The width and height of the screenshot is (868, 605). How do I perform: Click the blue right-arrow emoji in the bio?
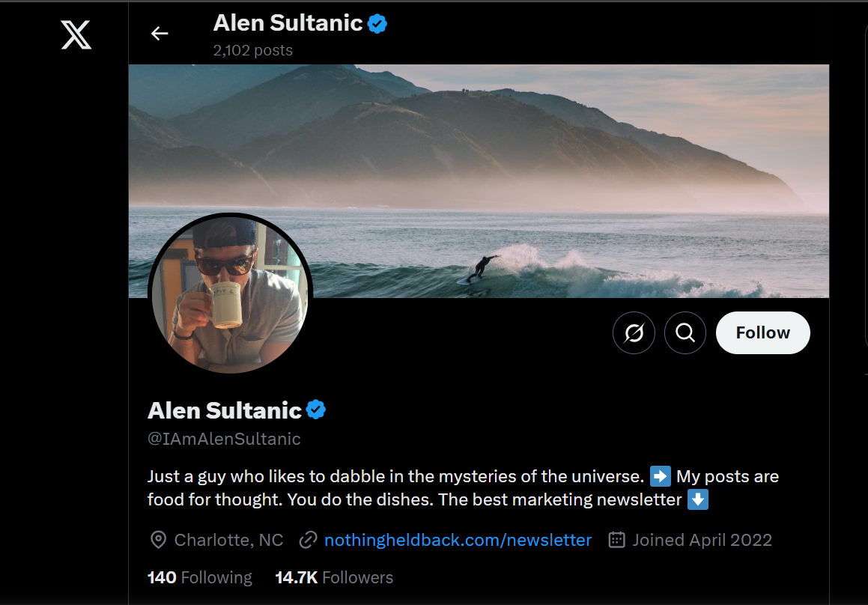click(658, 475)
